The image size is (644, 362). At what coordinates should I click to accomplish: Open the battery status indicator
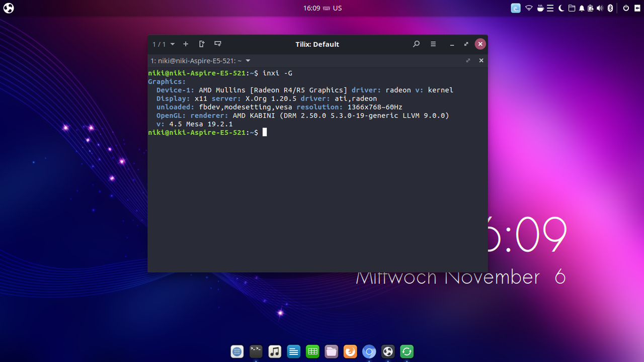tap(591, 8)
